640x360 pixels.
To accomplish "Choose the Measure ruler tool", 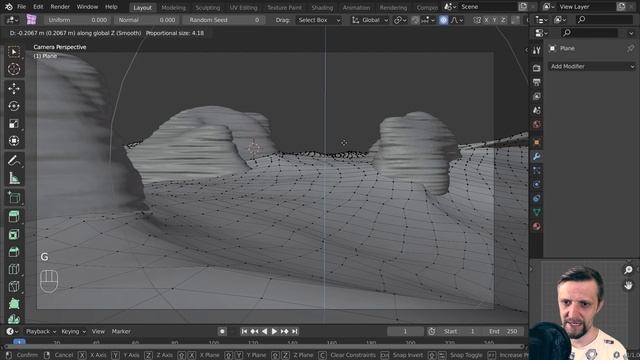I will click(14, 178).
